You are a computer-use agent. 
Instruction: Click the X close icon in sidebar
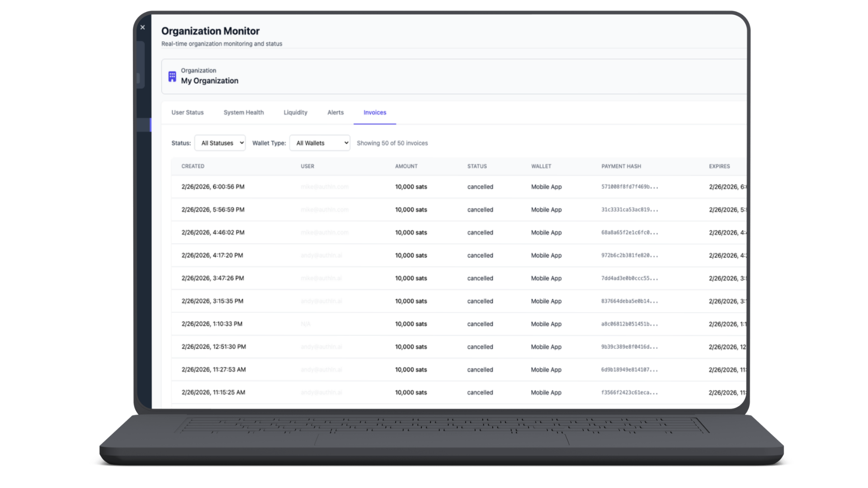click(142, 28)
